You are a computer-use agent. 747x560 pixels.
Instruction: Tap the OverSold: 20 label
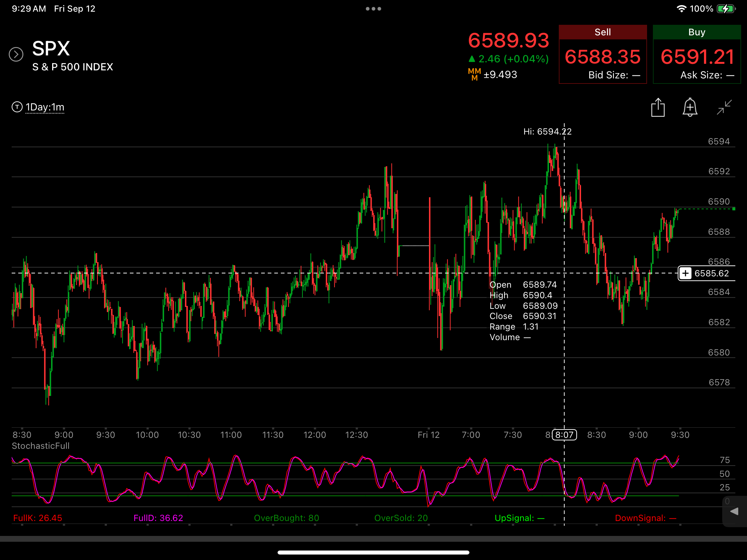tap(401, 518)
